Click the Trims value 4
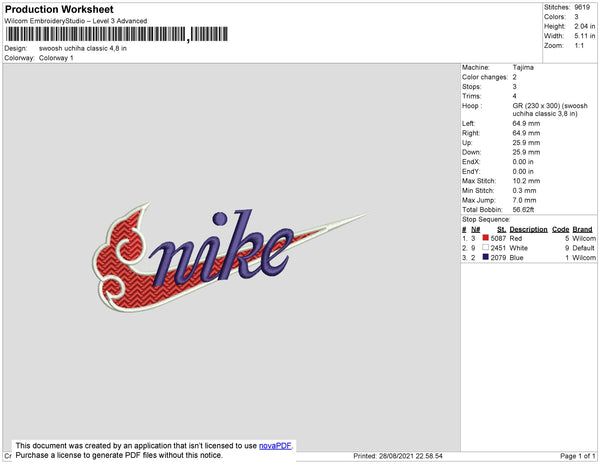 click(x=515, y=96)
